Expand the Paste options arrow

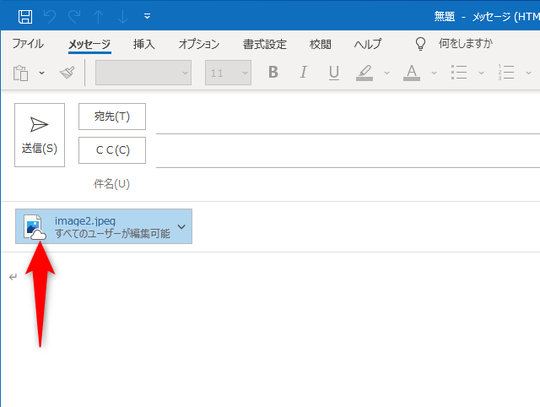42,73
